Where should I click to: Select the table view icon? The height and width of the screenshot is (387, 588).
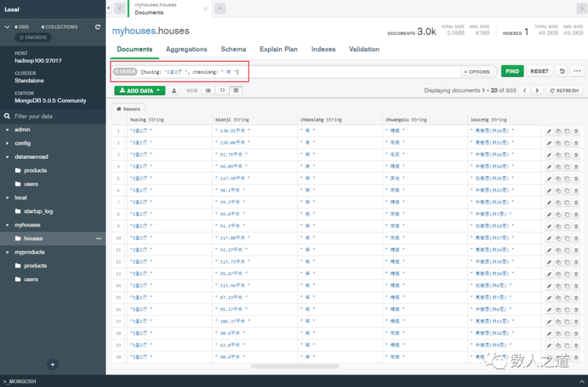pos(237,90)
